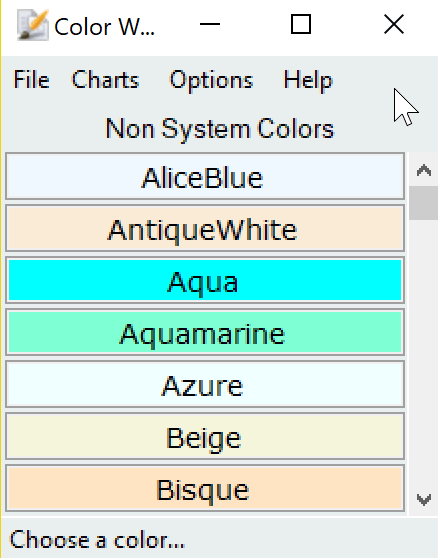438x558 pixels.
Task: Select the AliceBlue color swatch
Action: tap(205, 176)
